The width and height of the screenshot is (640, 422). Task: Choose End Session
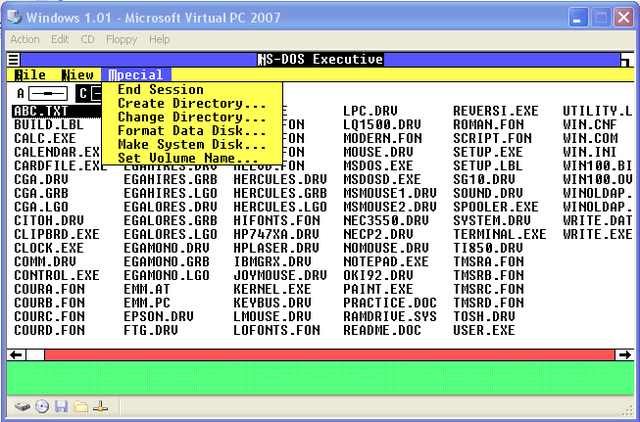192,89
